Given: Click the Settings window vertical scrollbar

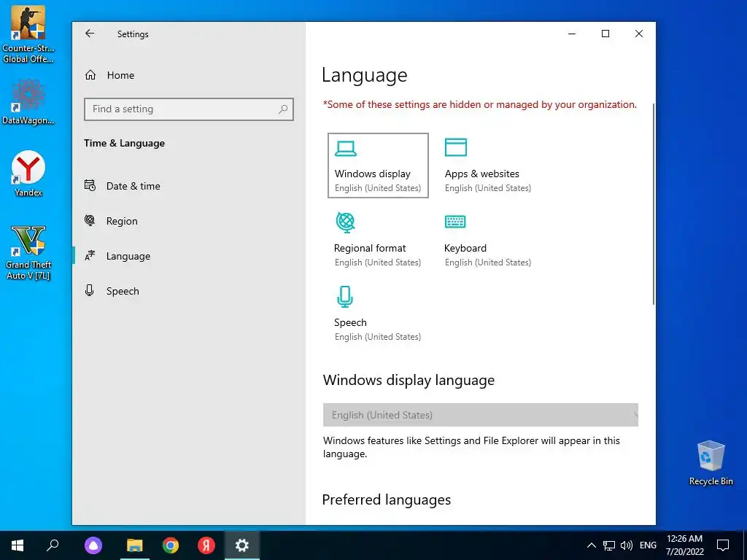Looking at the screenshot, I should pyautogui.click(x=653, y=204).
